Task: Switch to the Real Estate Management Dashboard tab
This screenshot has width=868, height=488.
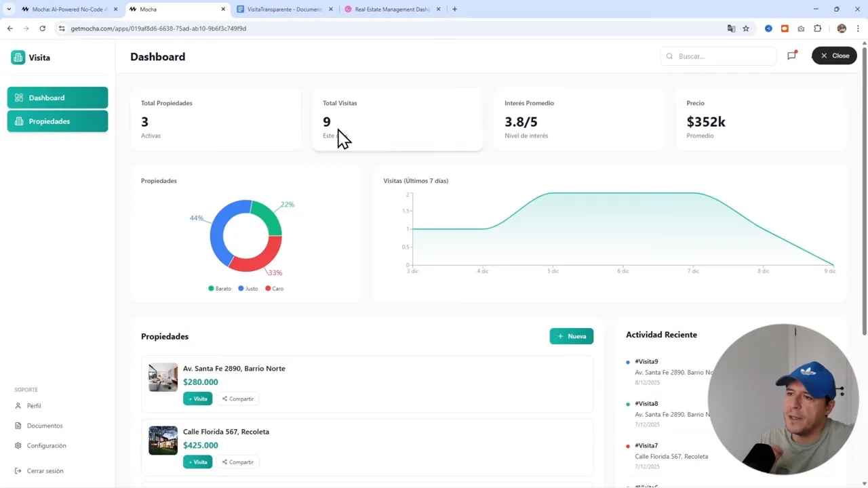Action: 392,9
